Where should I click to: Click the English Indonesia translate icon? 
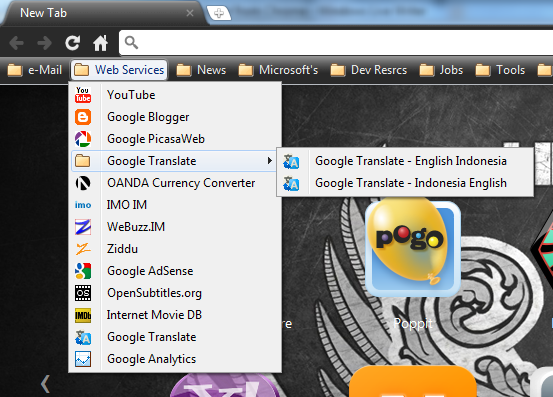click(x=291, y=161)
